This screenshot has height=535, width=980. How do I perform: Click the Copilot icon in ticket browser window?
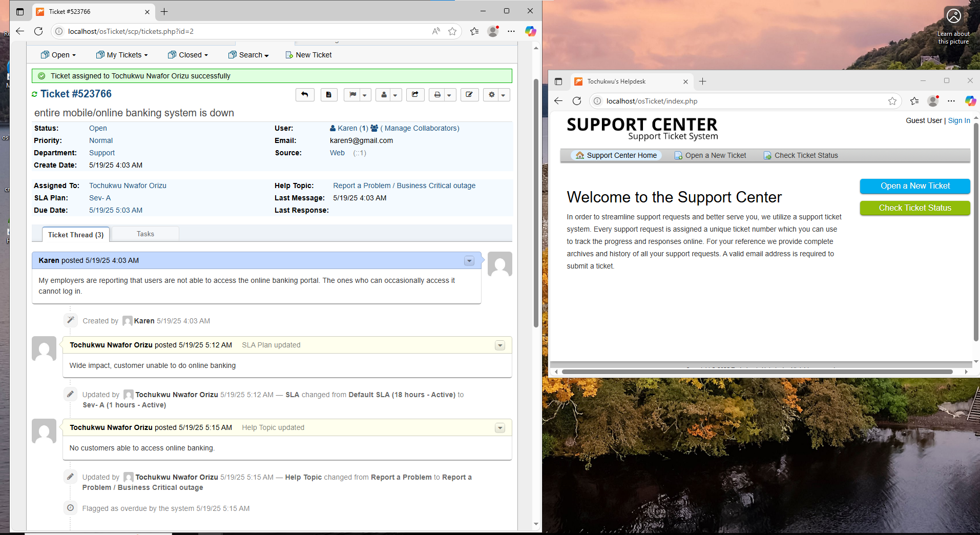point(530,31)
